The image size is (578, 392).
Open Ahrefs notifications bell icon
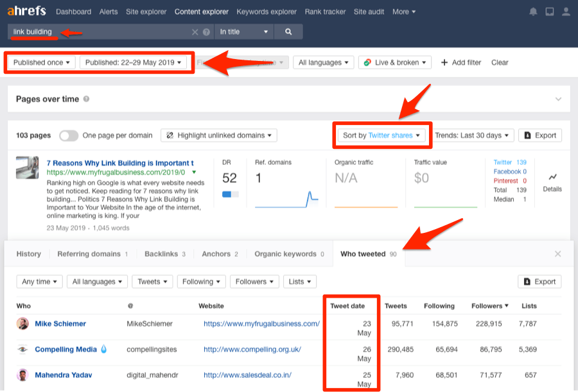pyautogui.click(x=533, y=11)
